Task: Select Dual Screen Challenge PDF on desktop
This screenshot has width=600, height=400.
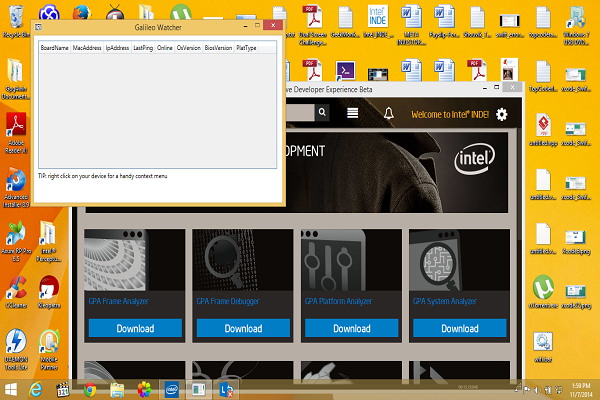Action: tap(313, 25)
